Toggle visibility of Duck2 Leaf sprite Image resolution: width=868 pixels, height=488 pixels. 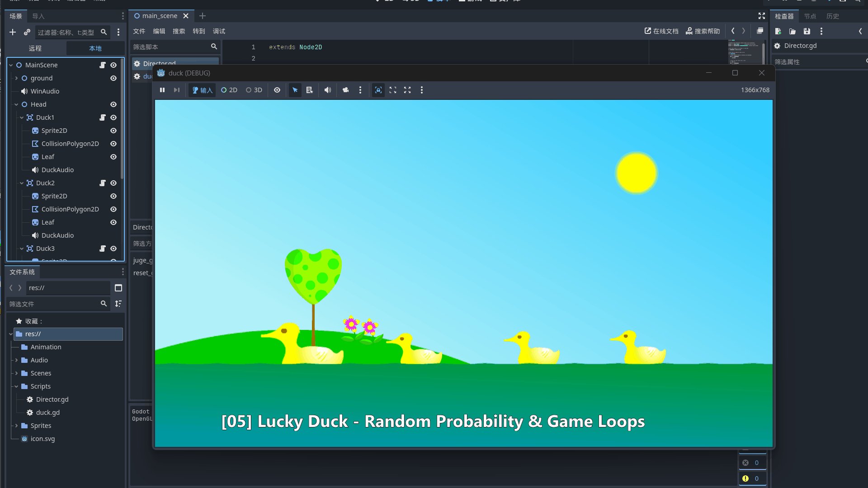pos(113,222)
